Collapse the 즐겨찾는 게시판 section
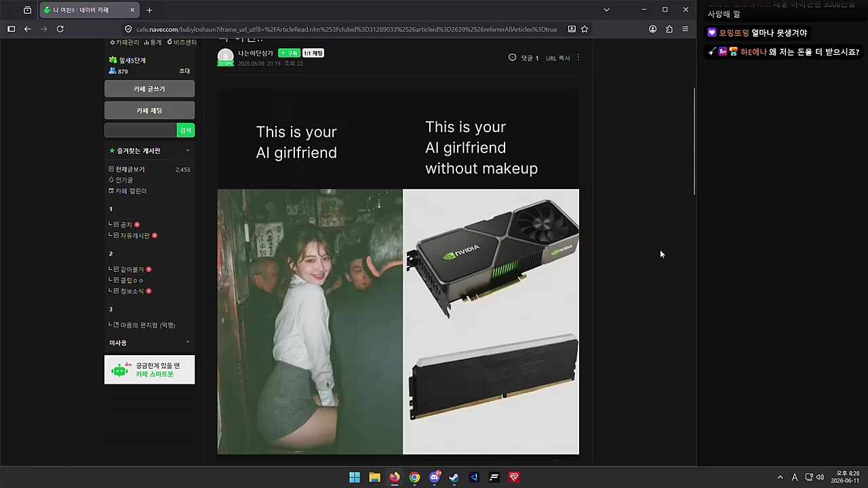 click(187, 150)
